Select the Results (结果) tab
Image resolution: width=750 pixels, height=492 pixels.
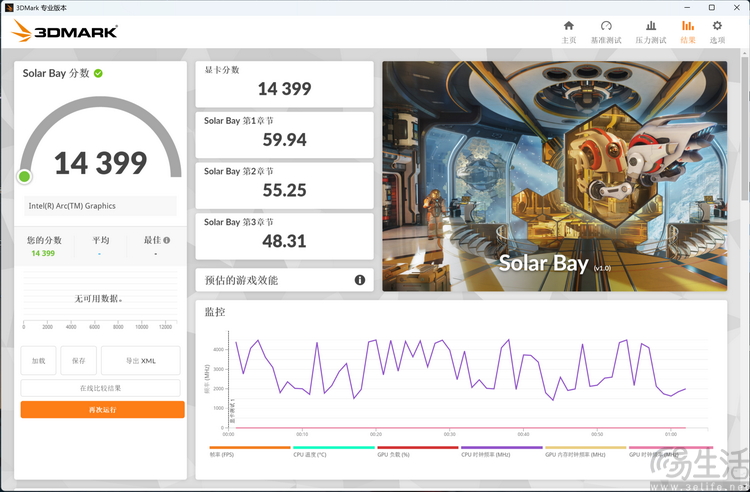click(688, 32)
